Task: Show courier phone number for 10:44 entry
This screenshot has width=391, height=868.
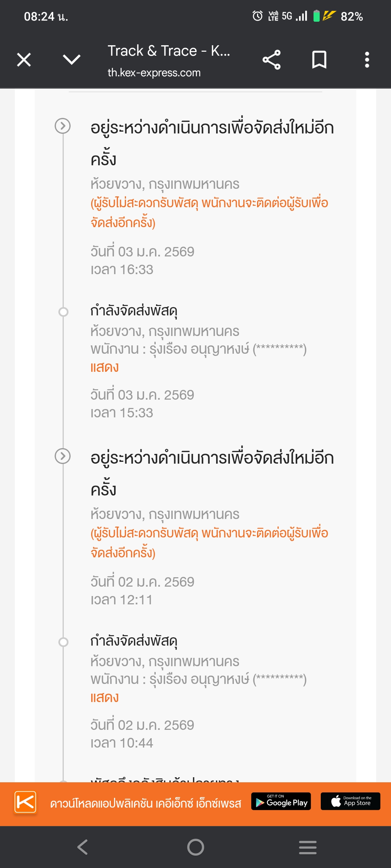Action: click(x=105, y=698)
